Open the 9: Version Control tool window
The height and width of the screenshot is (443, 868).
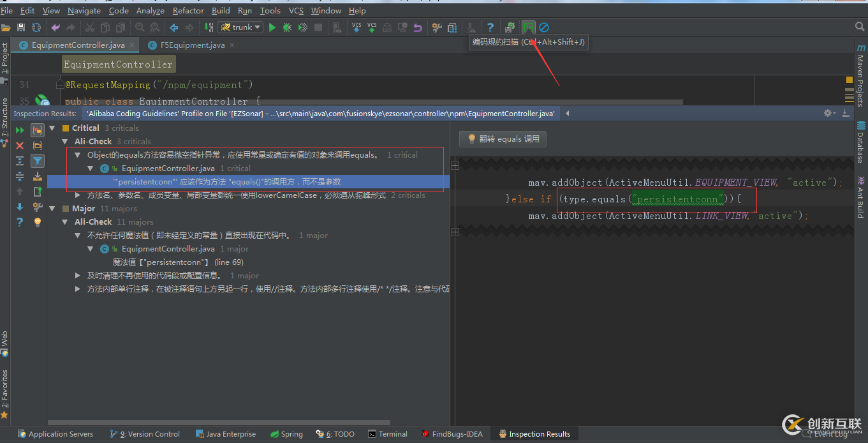point(145,434)
